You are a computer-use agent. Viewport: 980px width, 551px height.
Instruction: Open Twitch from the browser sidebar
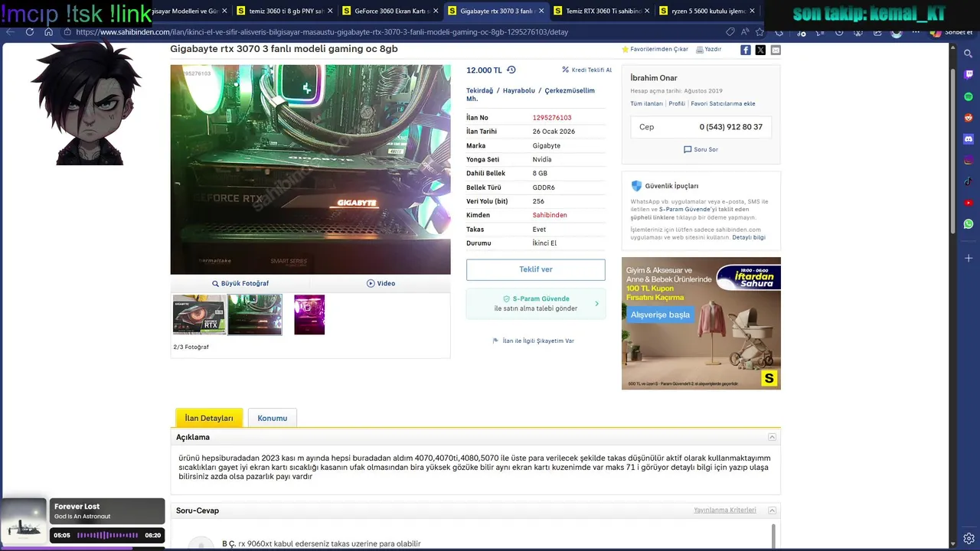(x=969, y=75)
